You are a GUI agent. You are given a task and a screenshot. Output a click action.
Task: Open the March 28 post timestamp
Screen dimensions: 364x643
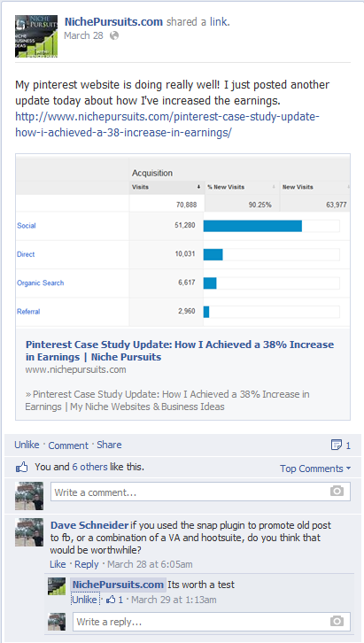[x=83, y=35]
